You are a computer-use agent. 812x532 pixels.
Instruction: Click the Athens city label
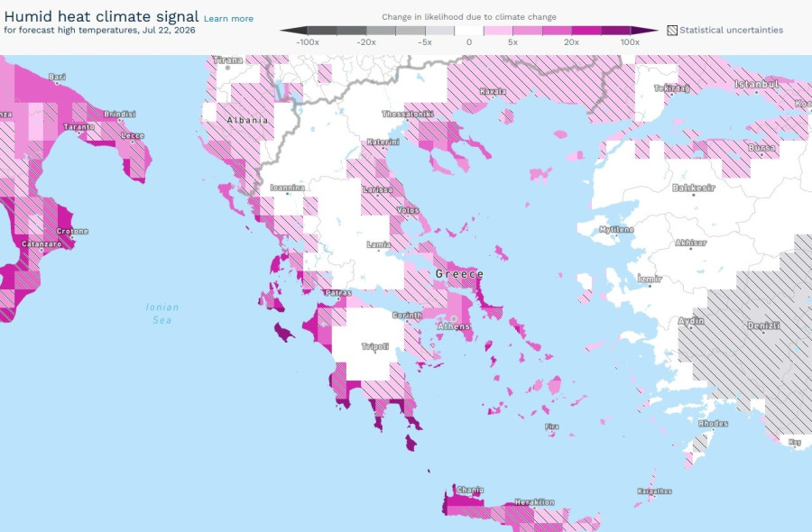pyautogui.click(x=454, y=326)
